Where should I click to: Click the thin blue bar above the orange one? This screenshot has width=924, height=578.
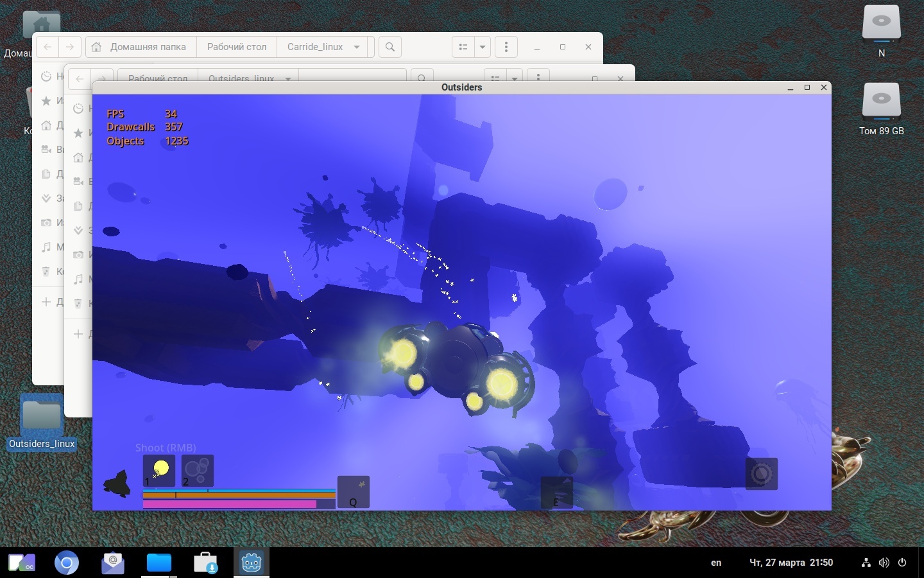tap(239, 490)
